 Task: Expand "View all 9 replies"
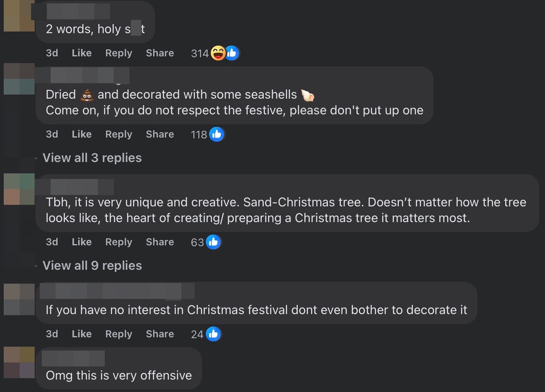[x=92, y=266]
